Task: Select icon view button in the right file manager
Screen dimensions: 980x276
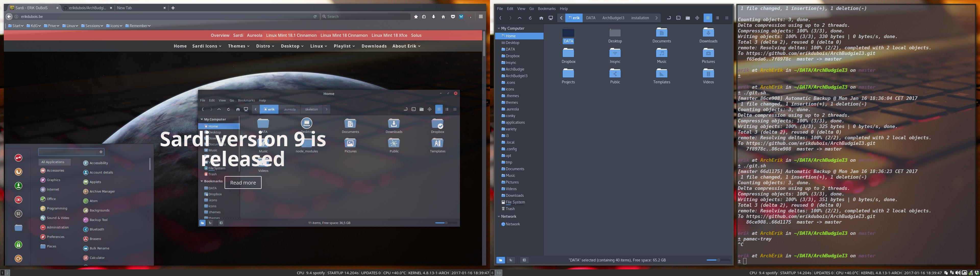Action: point(708,18)
